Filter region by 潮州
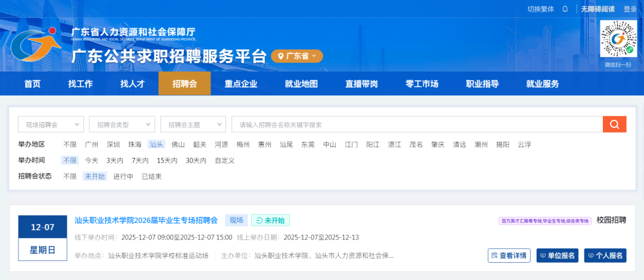The image size is (644, 280). tap(481, 145)
